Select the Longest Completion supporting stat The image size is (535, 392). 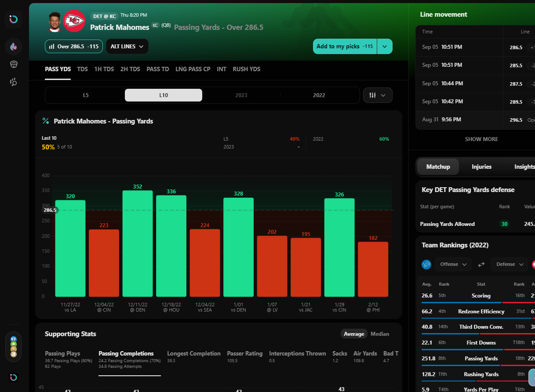tap(194, 356)
